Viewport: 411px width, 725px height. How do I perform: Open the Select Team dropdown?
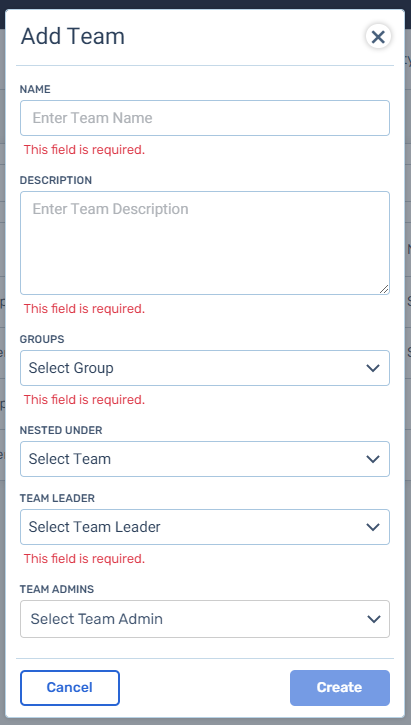coord(205,459)
